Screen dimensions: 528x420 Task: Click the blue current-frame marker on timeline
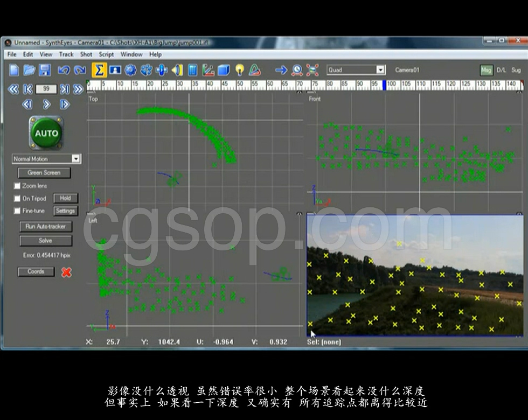(x=384, y=85)
